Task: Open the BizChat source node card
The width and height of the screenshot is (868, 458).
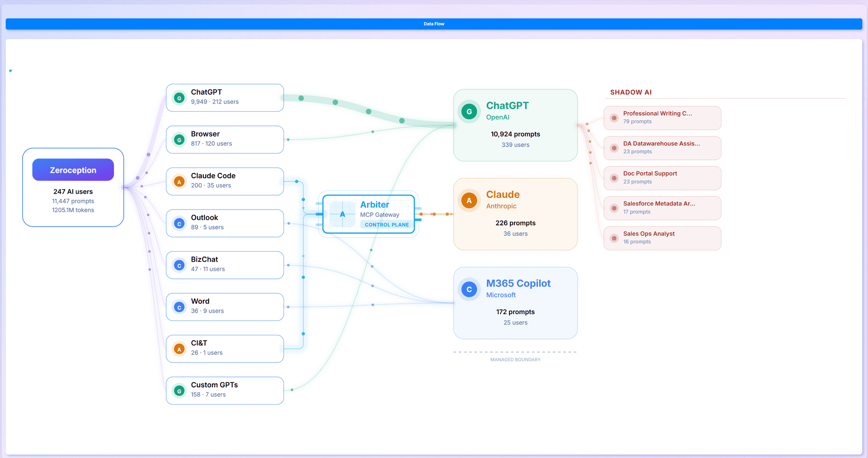Action: (225, 265)
